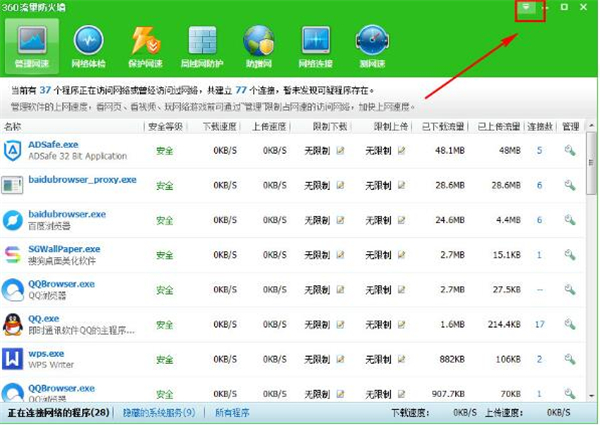Open manage wrench for wps.exe

[x=570, y=359]
